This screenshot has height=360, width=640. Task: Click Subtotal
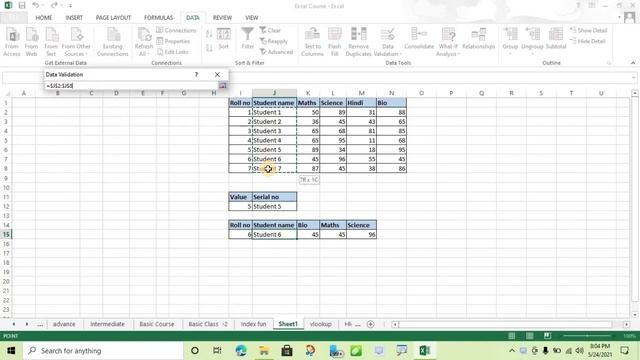pos(556,39)
